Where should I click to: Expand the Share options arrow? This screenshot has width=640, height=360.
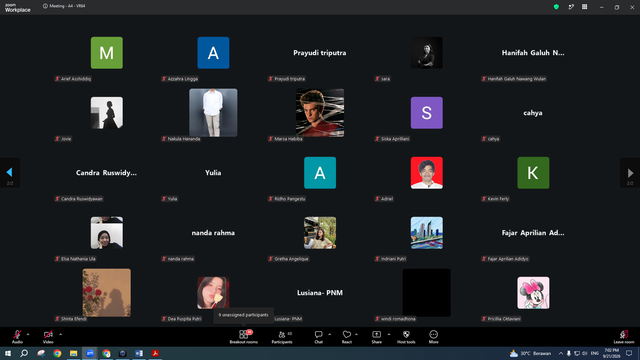click(389, 334)
